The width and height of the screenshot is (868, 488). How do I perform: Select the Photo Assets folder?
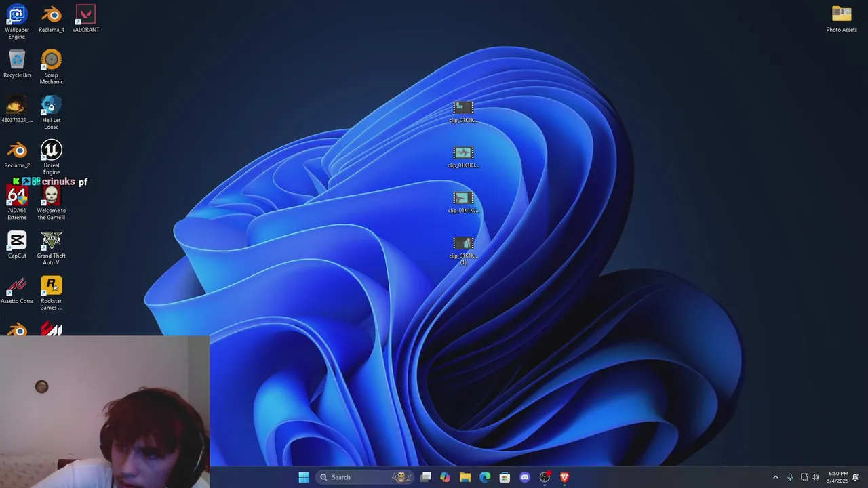(842, 18)
